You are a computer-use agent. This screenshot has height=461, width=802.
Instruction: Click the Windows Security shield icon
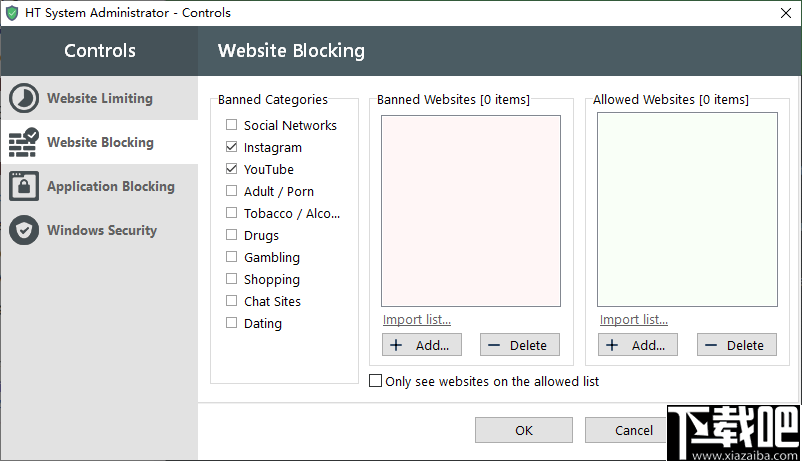[x=24, y=230]
